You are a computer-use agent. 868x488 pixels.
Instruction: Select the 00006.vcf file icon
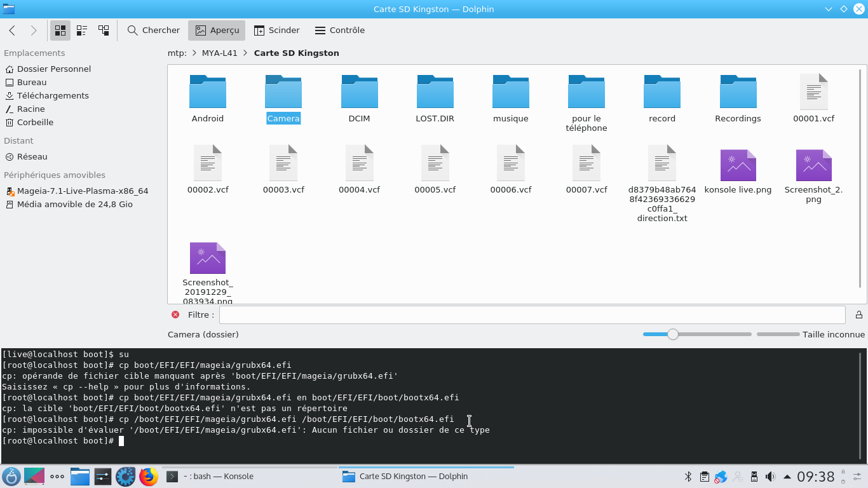511,163
